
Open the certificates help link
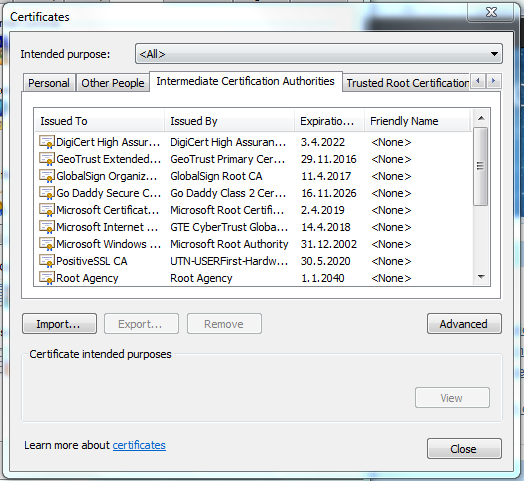(x=139, y=445)
